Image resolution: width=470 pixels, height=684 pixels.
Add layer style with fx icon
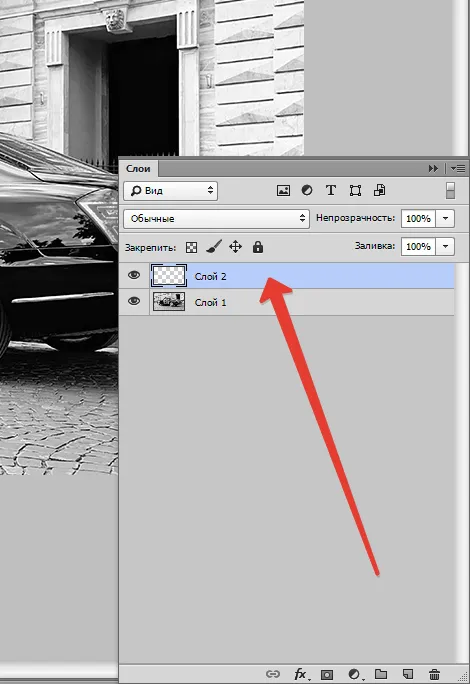pyautogui.click(x=300, y=674)
